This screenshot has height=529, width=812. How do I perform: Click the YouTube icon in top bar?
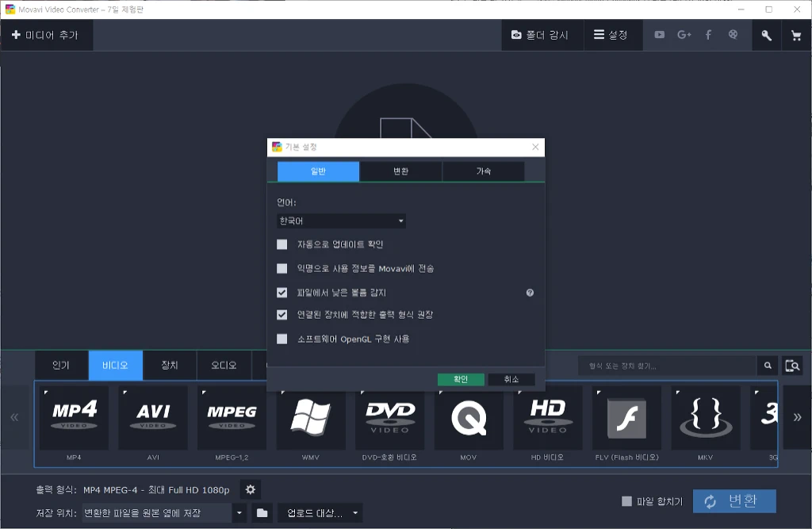tap(659, 35)
